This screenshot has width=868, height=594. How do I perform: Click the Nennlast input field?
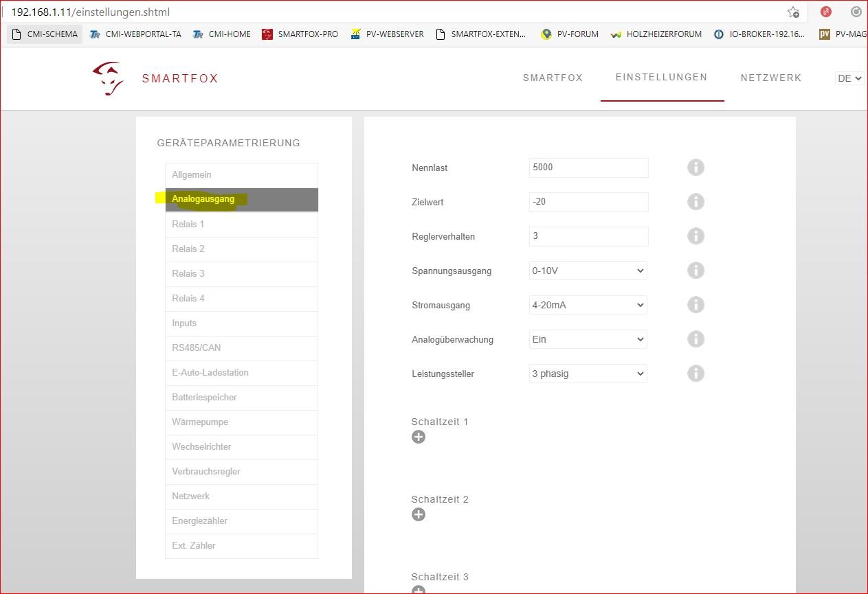coord(588,168)
